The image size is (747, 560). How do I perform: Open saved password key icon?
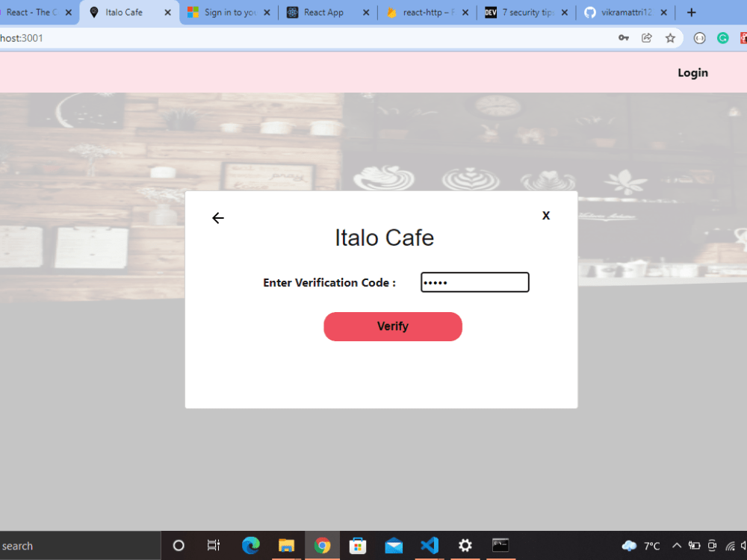pos(623,38)
